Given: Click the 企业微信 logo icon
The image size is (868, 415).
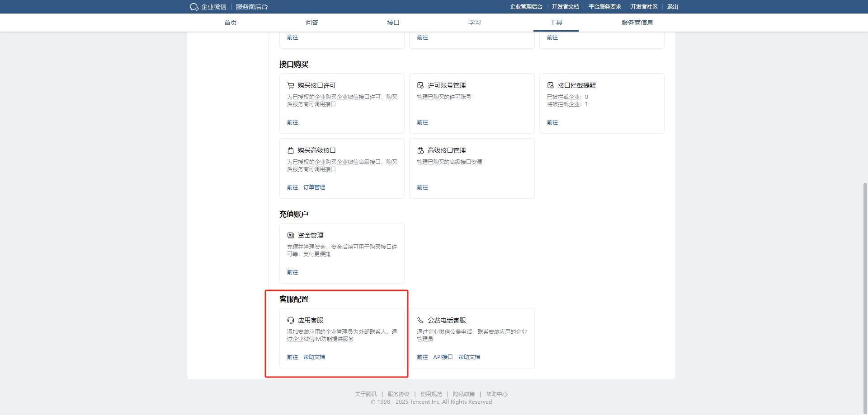Looking at the screenshot, I should tap(194, 7).
